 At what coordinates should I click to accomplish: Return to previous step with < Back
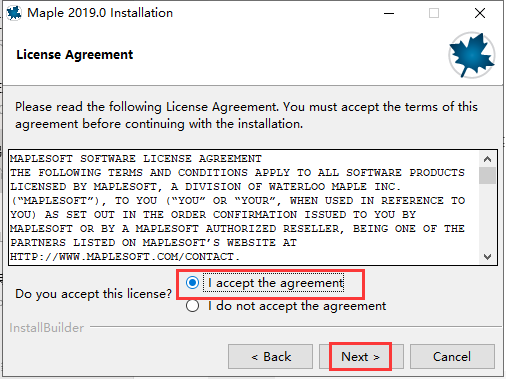point(270,357)
